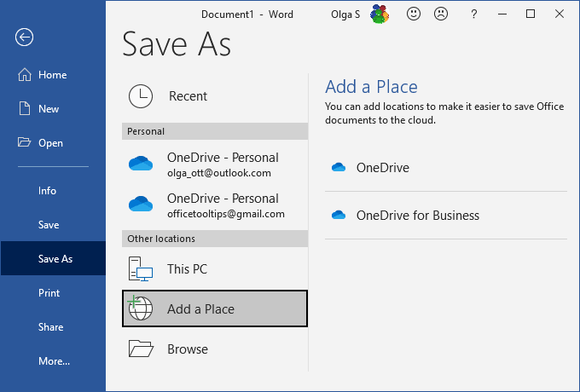
Task: Click the This PC computer icon
Action: point(141,268)
